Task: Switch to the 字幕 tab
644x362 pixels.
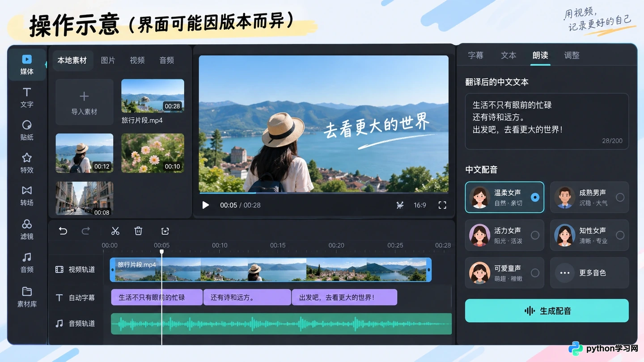Action: (x=475, y=55)
